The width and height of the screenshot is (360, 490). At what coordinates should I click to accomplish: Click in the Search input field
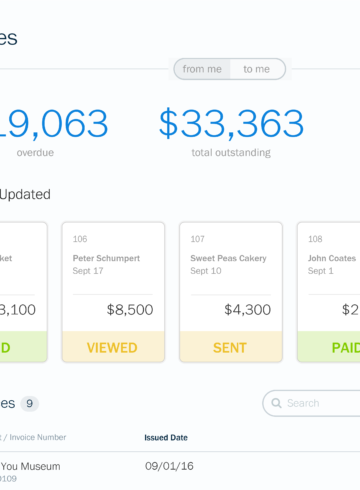[311, 403]
